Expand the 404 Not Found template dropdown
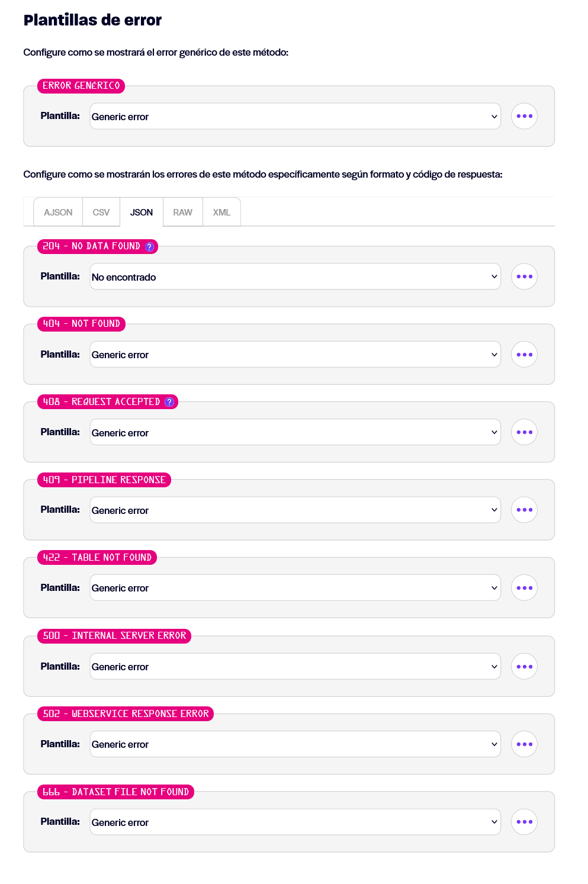588x884 pixels. 295,355
